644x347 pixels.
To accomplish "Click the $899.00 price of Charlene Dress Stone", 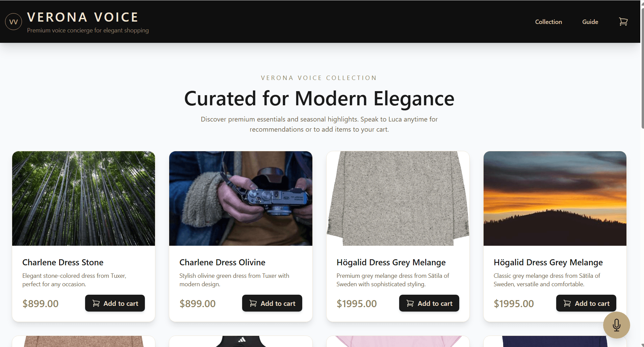I will click(41, 303).
